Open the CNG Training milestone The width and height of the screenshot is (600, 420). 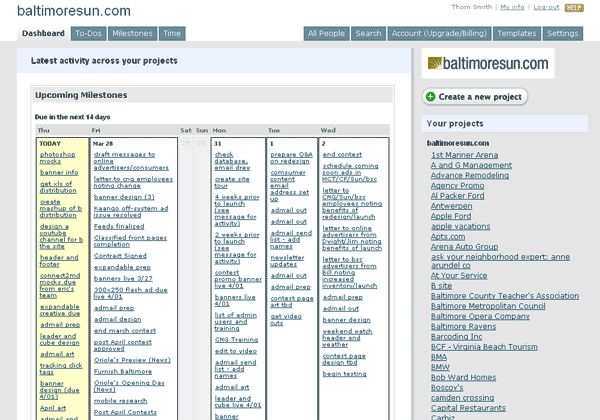tap(236, 340)
